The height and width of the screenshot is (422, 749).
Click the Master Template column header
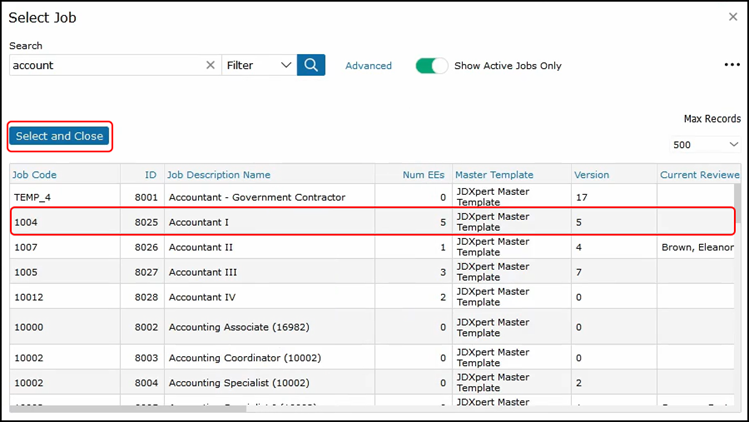coord(494,175)
